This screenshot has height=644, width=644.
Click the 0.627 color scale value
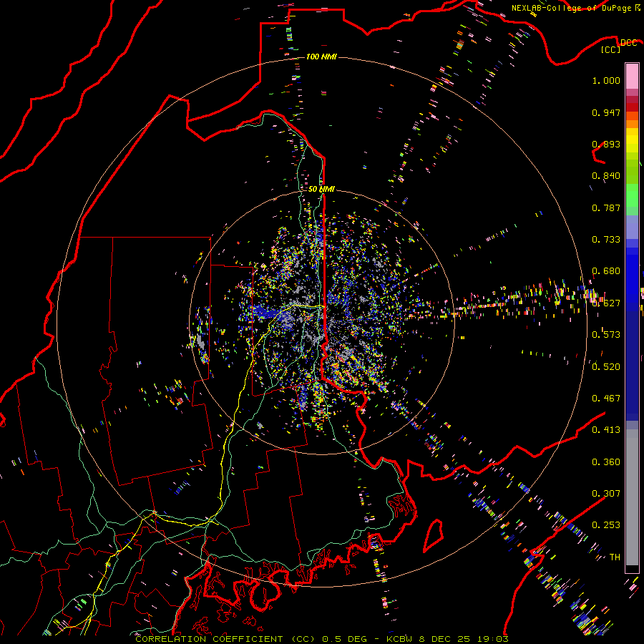pyautogui.click(x=606, y=303)
